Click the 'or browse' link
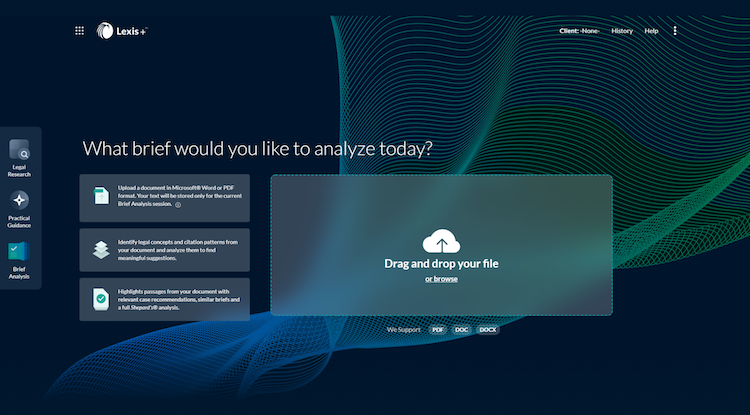Viewport: 750px width, 415px height. point(441,279)
